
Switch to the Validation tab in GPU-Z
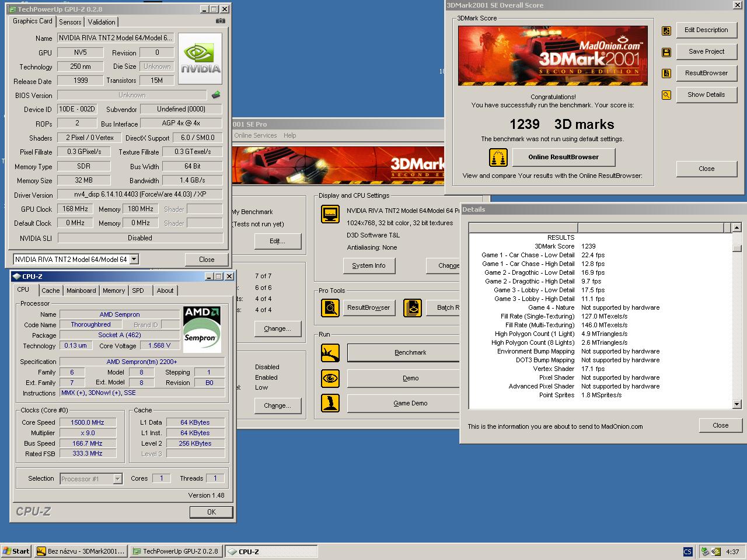[102, 22]
